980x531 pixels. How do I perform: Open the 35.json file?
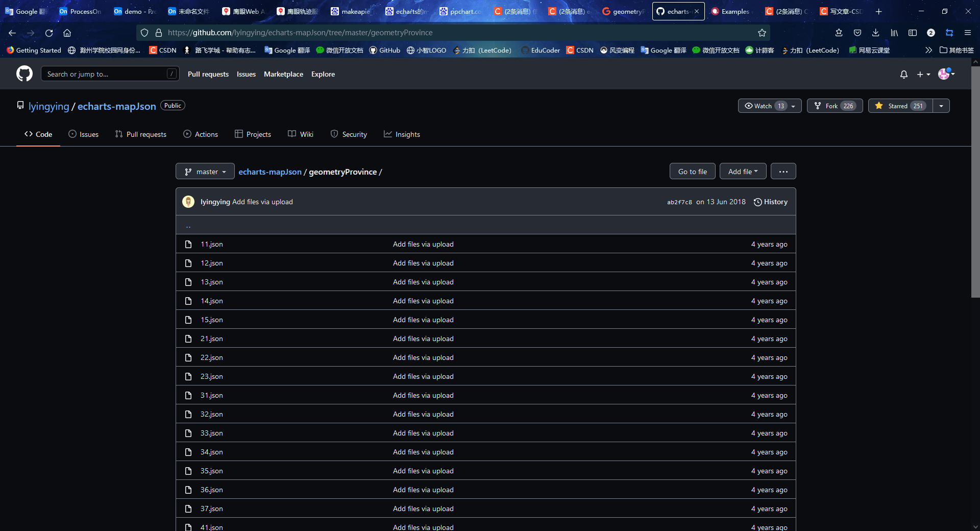(x=212, y=471)
